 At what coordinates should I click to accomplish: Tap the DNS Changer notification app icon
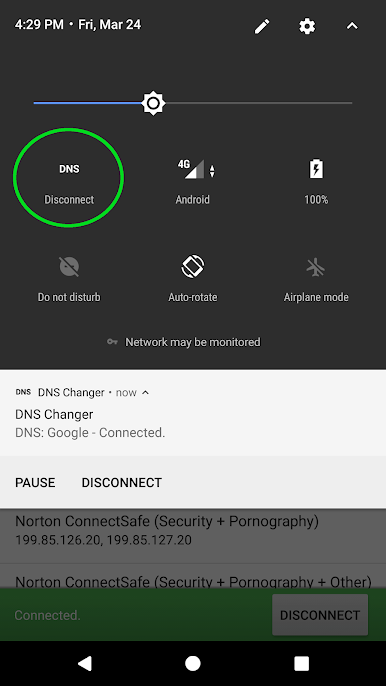click(x=23, y=392)
